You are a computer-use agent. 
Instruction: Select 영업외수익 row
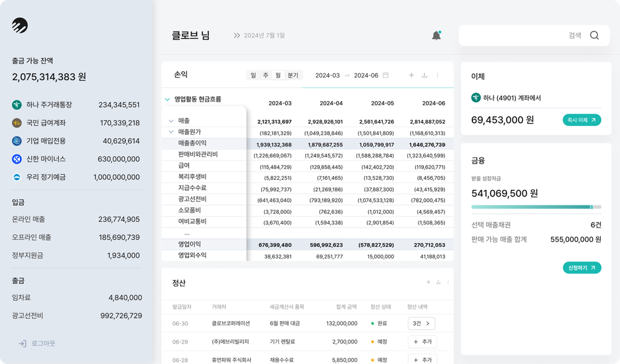point(308,255)
